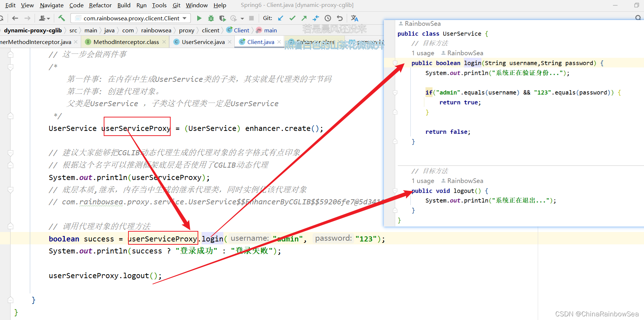Click the green Run button
The image size is (644, 320).
pos(199,18)
